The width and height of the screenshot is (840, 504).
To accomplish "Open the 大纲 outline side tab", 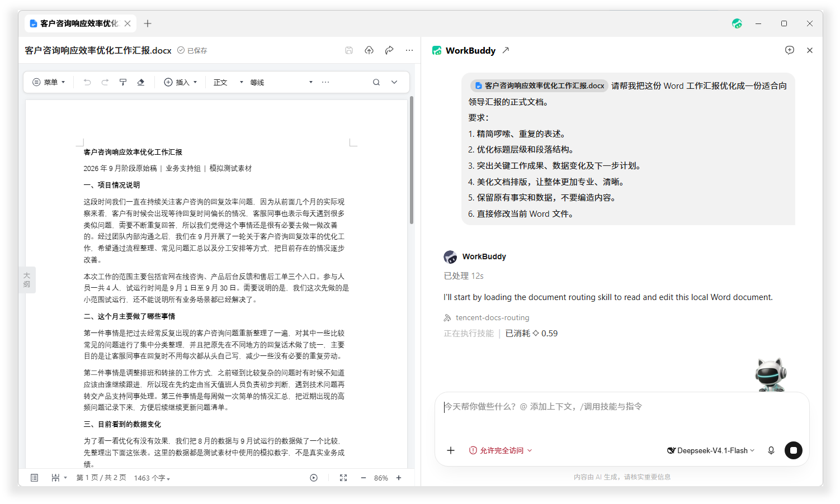I will pos(27,280).
